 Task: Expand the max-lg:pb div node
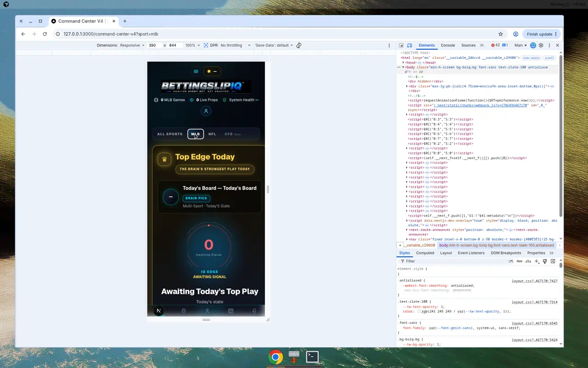[407, 86]
